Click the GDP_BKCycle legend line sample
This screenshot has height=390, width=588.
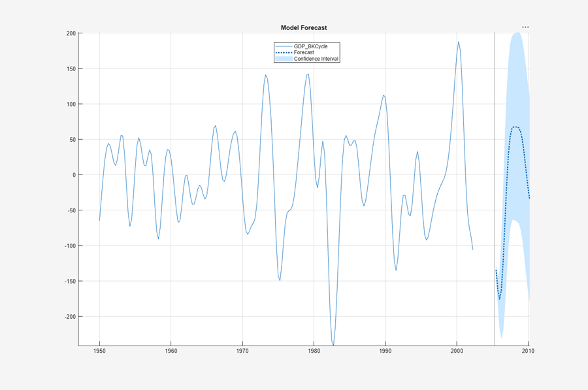[x=284, y=46]
